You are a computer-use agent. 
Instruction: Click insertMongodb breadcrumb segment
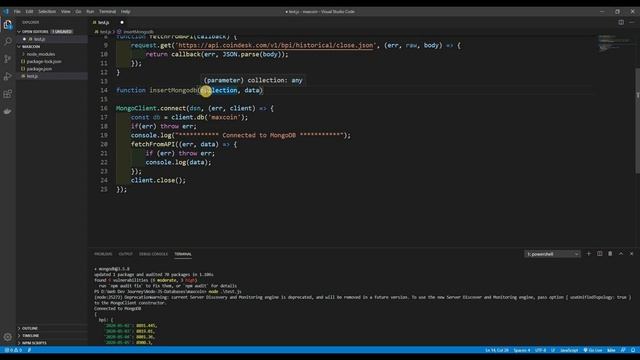tap(136, 31)
